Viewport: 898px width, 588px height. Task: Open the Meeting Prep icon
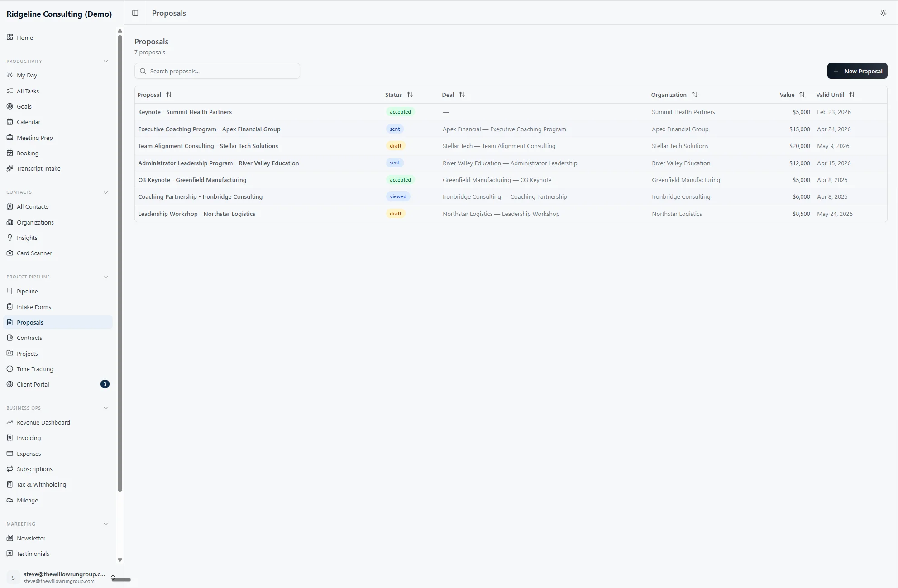[x=10, y=137]
